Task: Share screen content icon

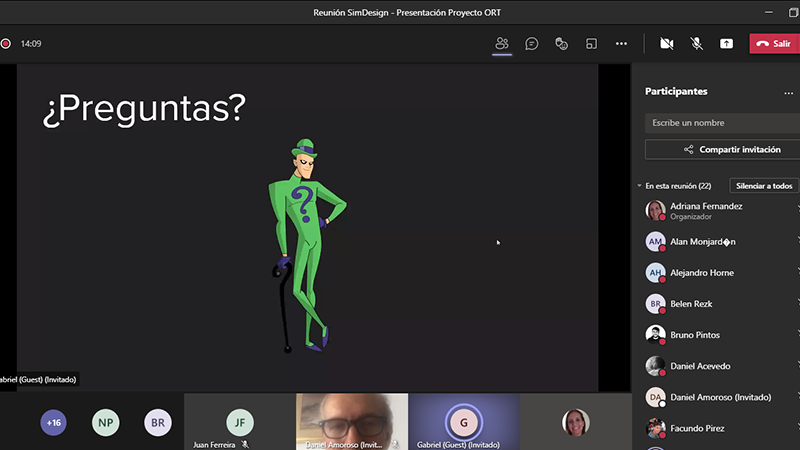Action: (727, 44)
